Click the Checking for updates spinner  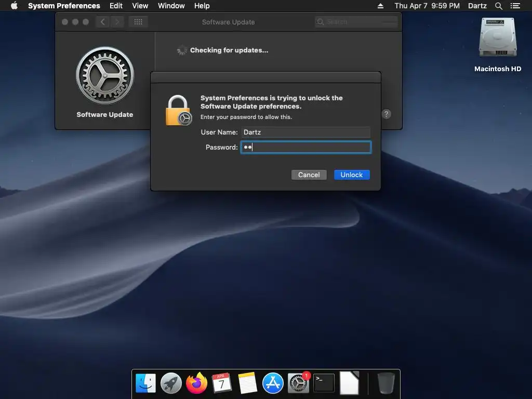point(182,50)
